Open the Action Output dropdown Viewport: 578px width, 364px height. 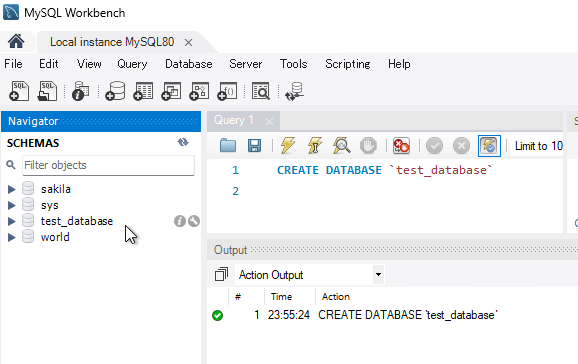(378, 275)
